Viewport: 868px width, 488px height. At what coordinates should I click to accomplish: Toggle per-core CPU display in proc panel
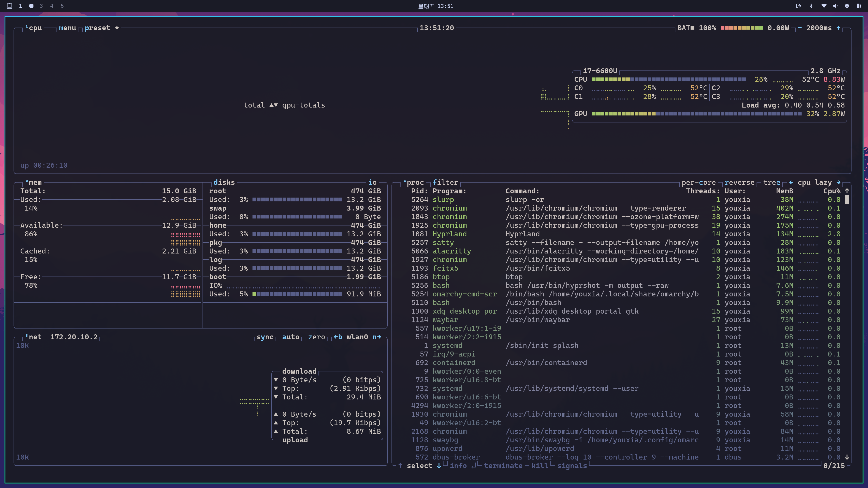(x=698, y=182)
